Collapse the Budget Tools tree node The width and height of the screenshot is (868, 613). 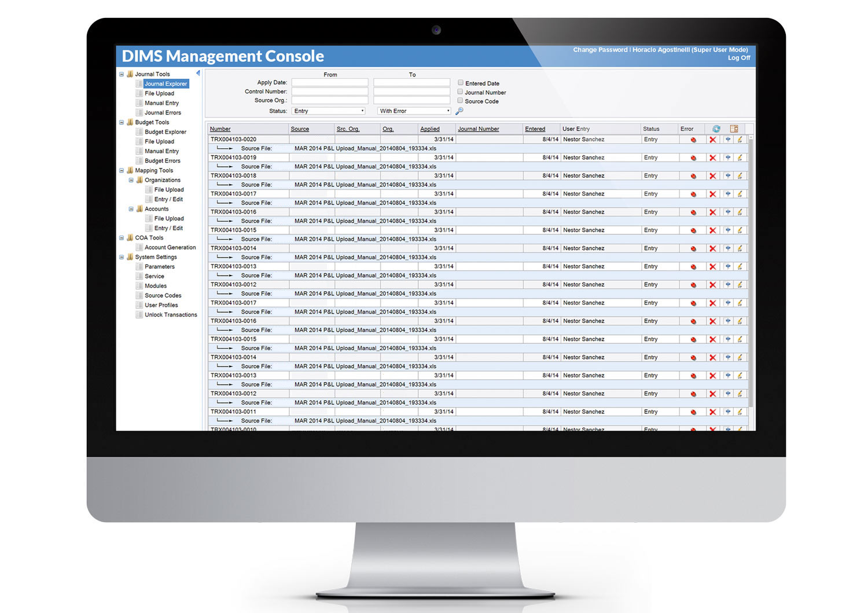[x=122, y=122]
